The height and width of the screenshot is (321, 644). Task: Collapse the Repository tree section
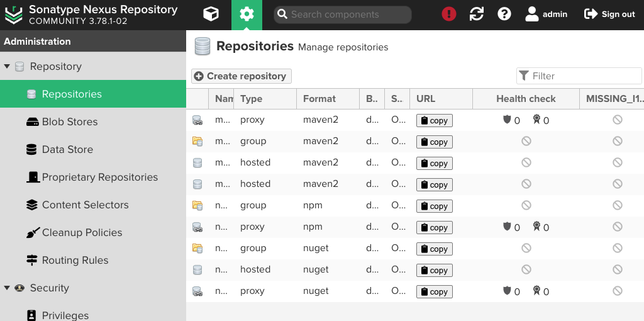[6, 66]
